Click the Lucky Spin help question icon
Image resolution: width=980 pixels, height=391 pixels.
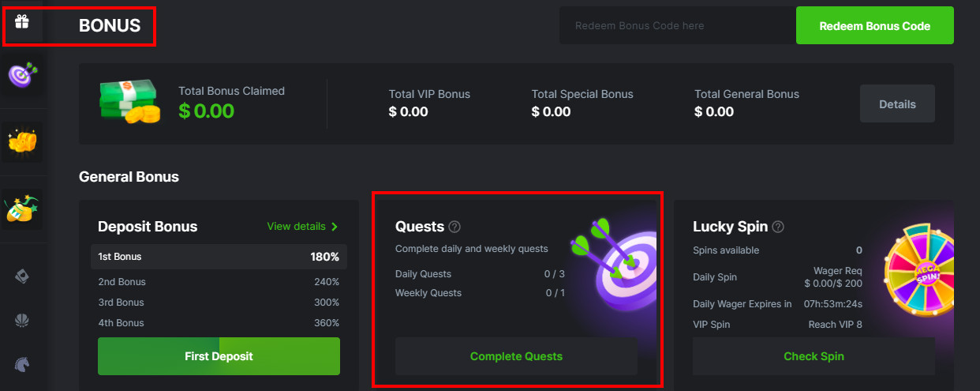(778, 227)
